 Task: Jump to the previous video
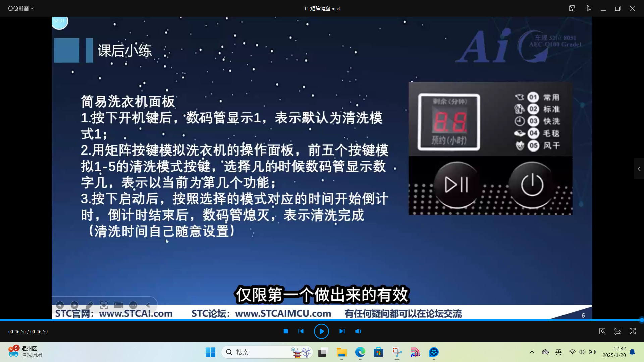(301, 331)
